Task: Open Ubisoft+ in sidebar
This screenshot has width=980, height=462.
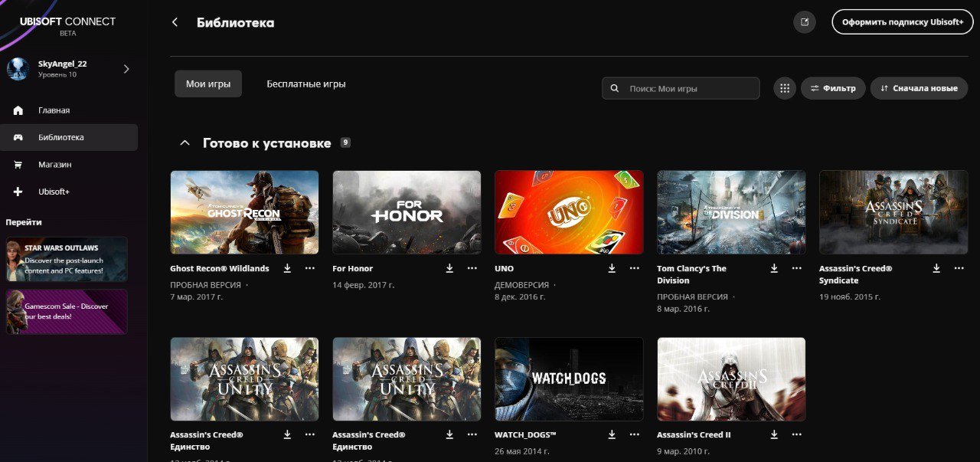Action: coord(69,192)
